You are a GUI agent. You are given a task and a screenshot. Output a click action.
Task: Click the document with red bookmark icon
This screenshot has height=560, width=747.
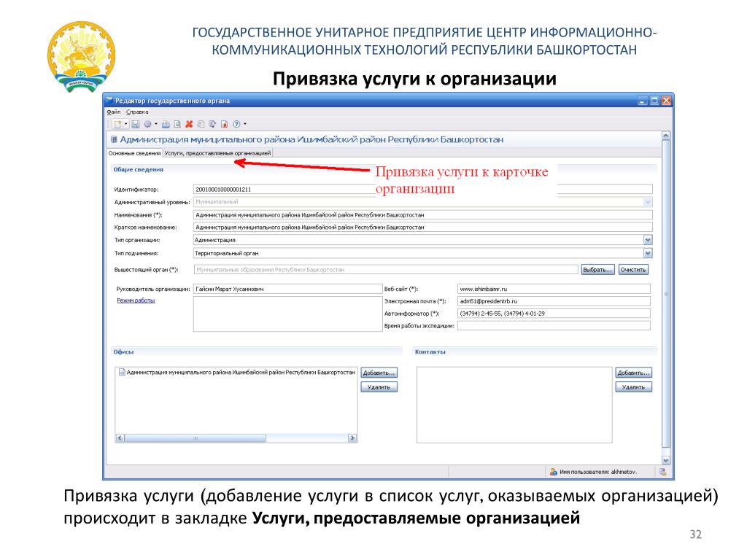coord(224,124)
